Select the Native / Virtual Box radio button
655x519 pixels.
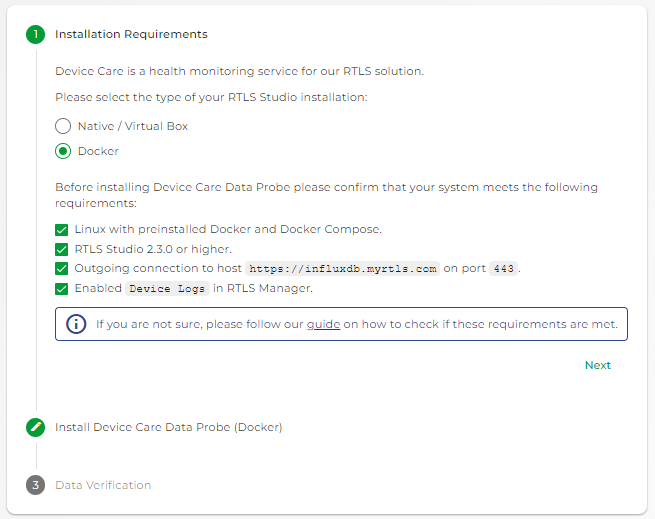pyautogui.click(x=63, y=126)
